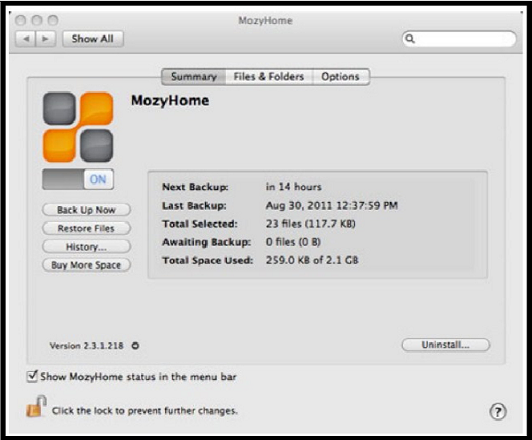Go back with the left arrow button
Viewport: 532px width, 440px height.
click(26, 39)
